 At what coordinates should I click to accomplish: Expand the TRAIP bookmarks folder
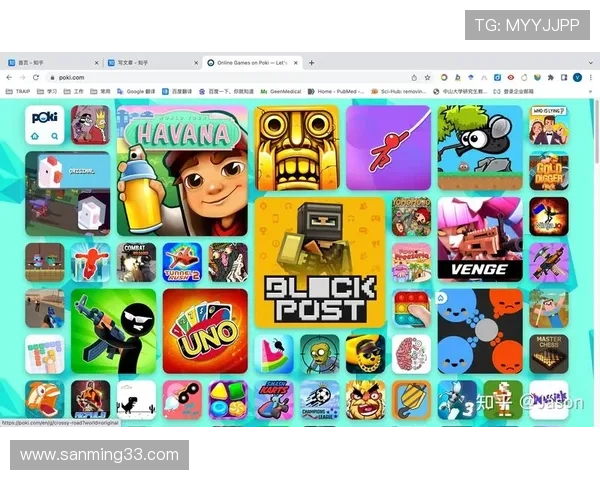tap(18, 91)
